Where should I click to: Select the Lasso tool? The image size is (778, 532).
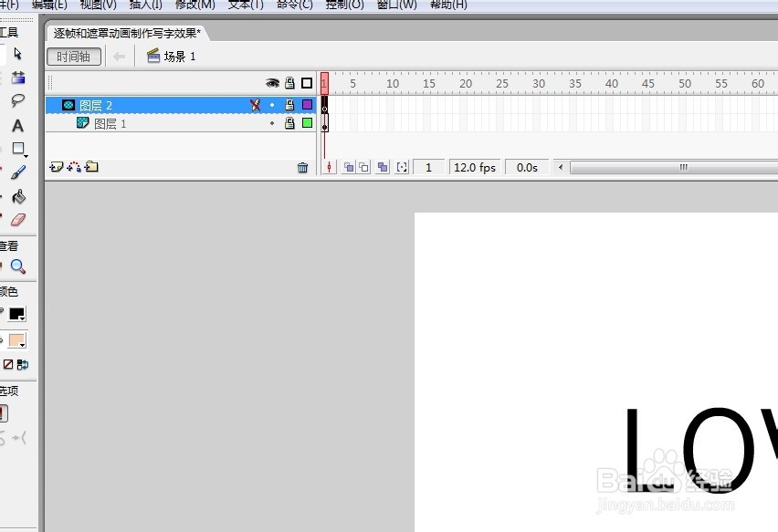pos(16,101)
